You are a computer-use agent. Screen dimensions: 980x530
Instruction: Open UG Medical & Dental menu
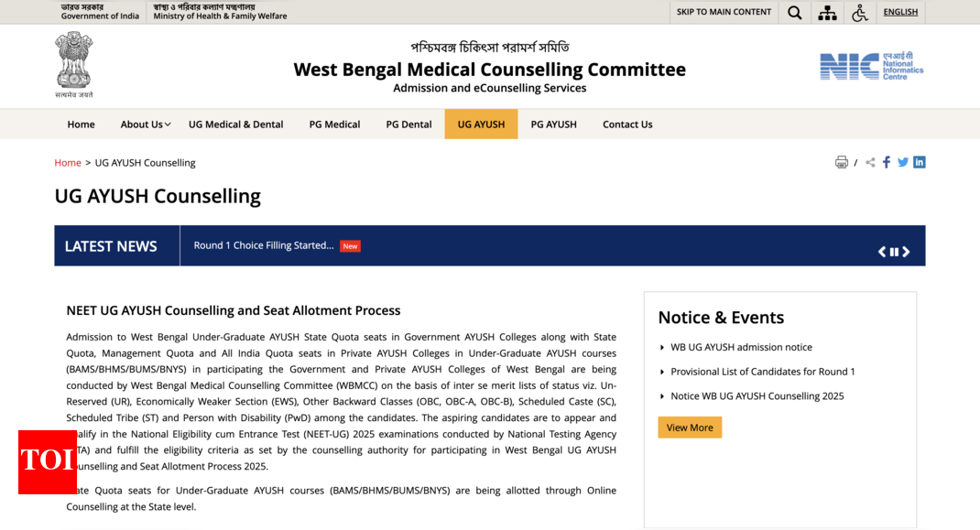click(235, 124)
